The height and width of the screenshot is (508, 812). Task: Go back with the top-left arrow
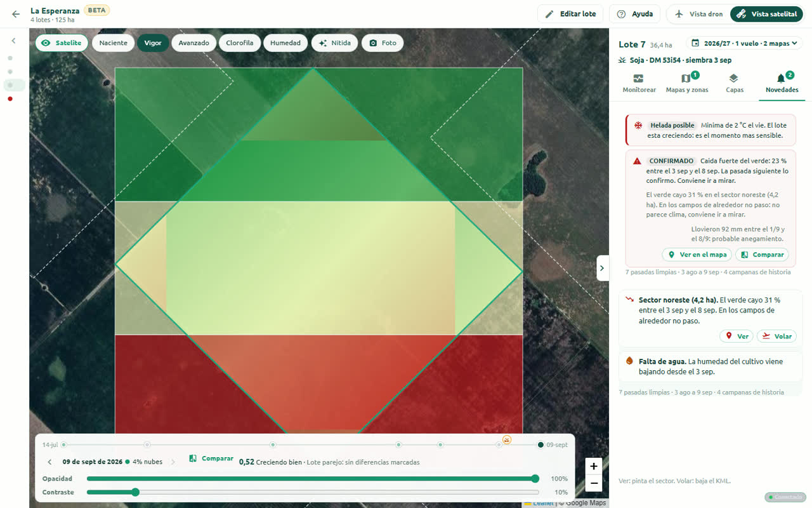16,14
